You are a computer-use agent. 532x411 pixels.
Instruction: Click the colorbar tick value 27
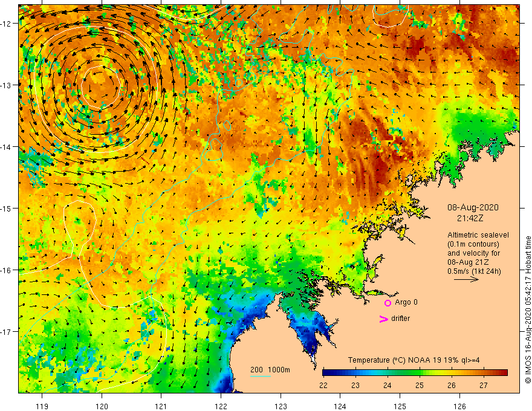click(484, 385)
